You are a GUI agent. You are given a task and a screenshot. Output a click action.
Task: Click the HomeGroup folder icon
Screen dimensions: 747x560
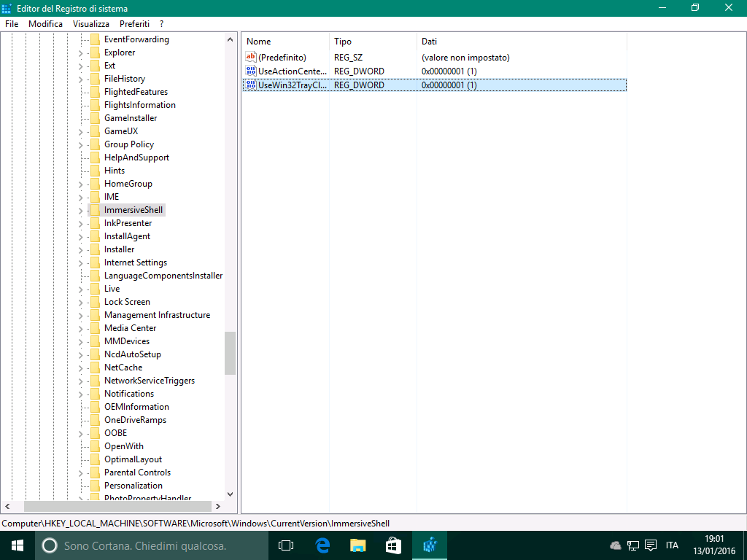(96, 184)
